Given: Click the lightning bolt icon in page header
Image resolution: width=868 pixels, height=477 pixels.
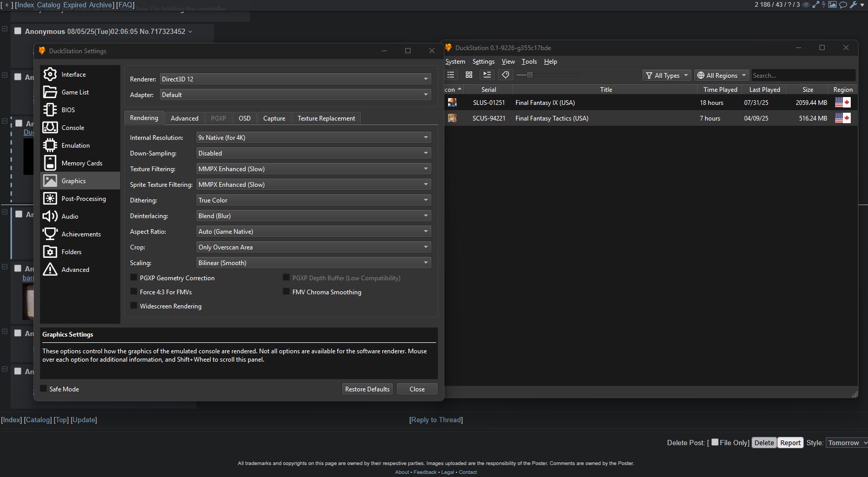Looking at the screenshot, I should (824, 5).
